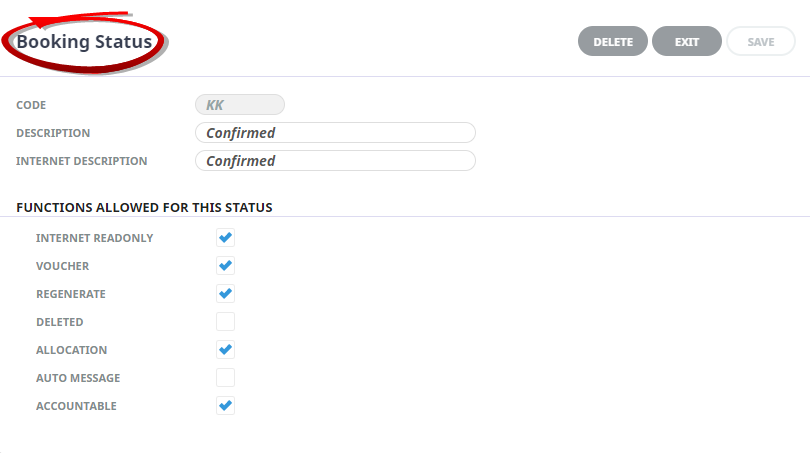Click the CODE field label

(x=31, y=105)
